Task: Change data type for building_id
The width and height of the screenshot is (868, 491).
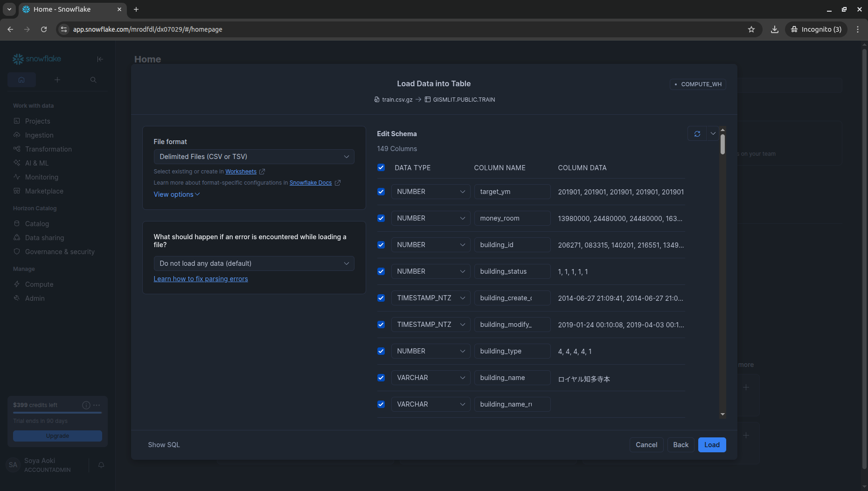Action: pyautogui.click(x=430, y=245)
